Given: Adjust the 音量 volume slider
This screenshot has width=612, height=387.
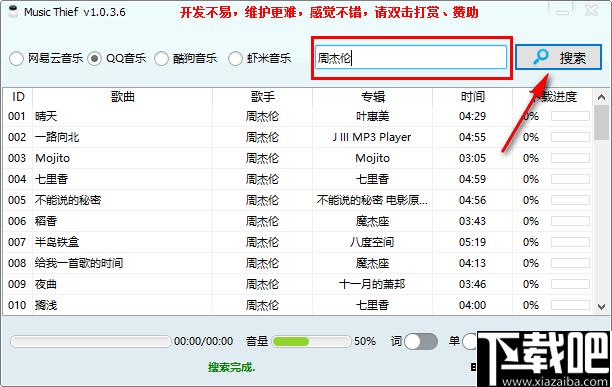Looking at the screenshot, I should [311, 341].
